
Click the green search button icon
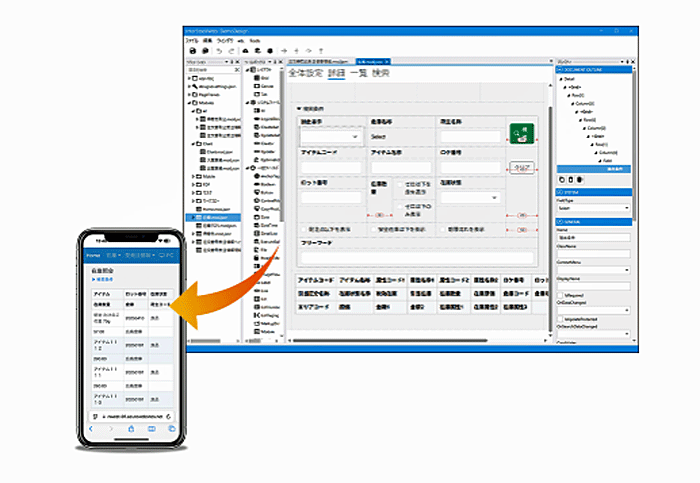519,134
